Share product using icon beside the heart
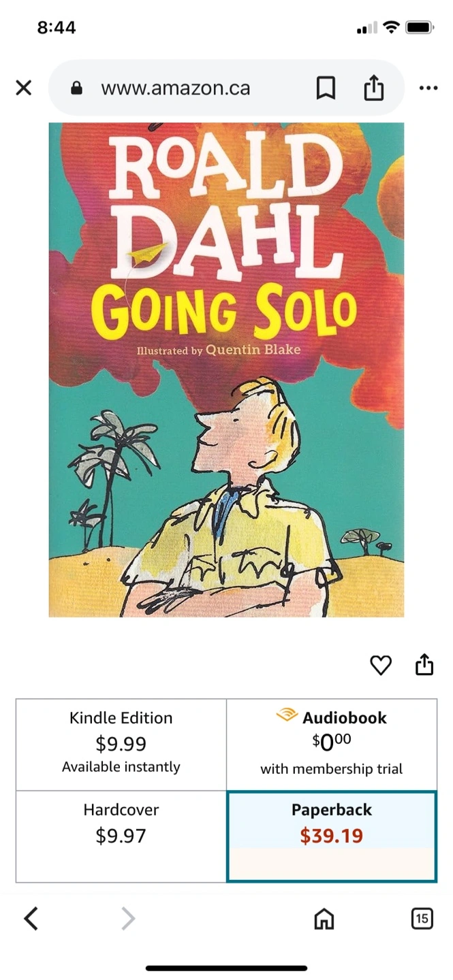 click(424, 664)
